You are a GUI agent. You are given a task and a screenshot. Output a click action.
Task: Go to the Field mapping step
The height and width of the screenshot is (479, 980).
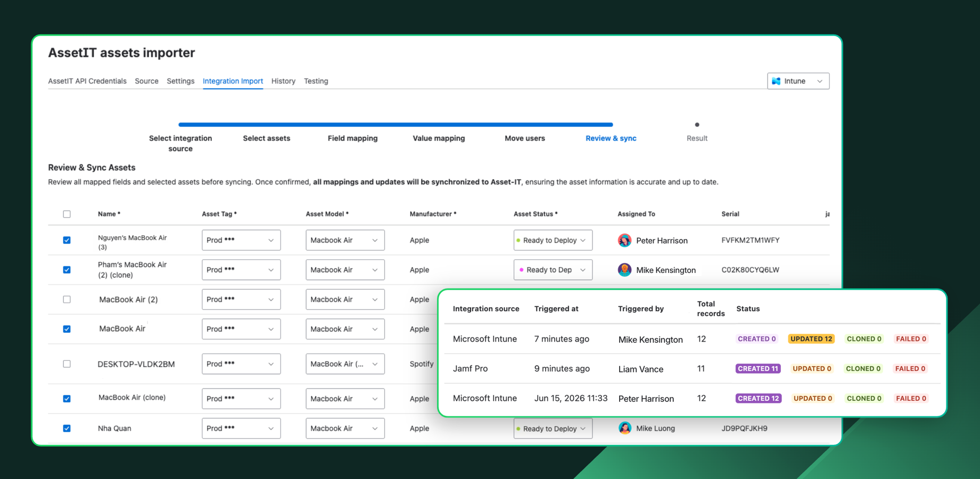(352, 138)
